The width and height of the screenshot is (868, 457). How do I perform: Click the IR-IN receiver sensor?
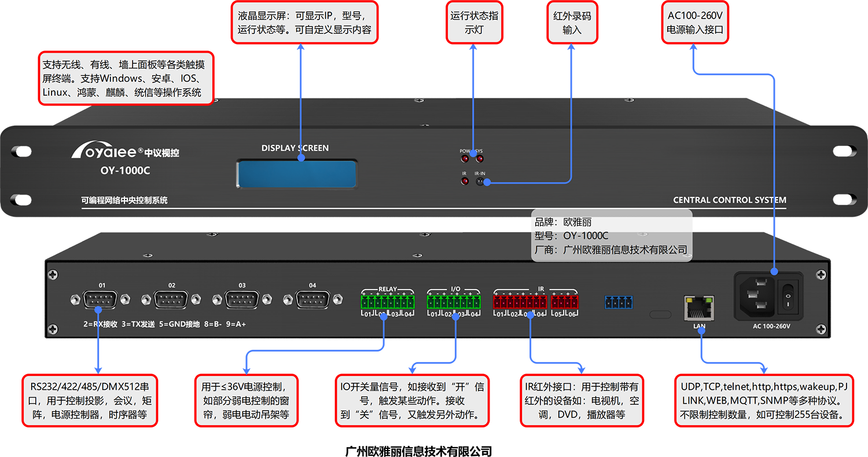point(480,181)
